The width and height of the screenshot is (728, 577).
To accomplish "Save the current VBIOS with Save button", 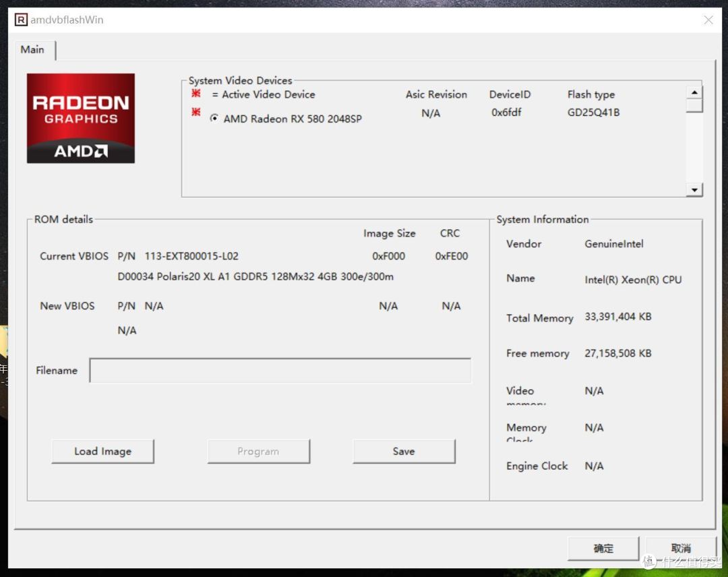I will click(x=404, y=451).
